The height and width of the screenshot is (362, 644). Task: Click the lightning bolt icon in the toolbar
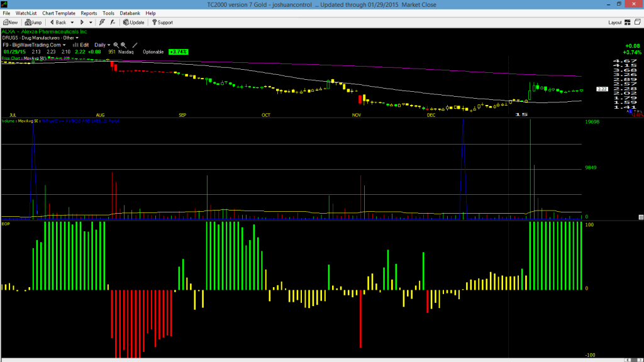(102, 23)
